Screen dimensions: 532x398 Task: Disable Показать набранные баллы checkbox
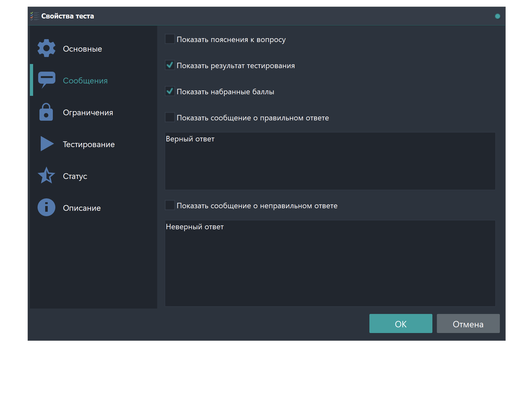click(x=170, y=91)
